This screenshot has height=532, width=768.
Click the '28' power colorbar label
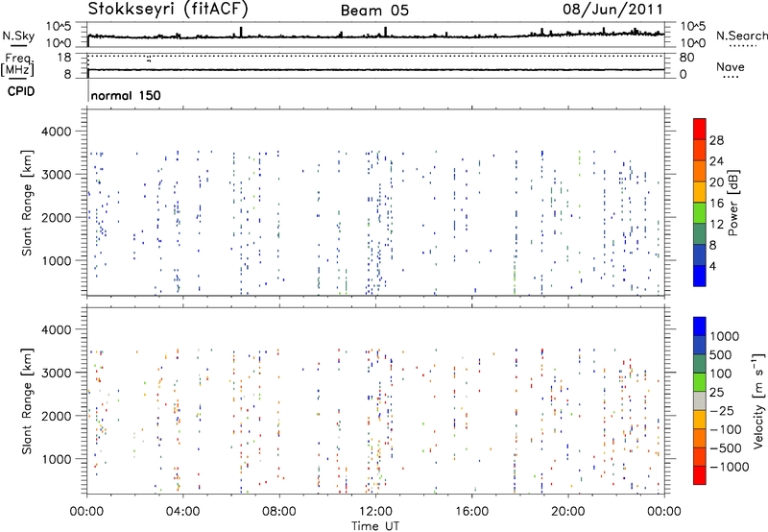[x=716, y=140]
